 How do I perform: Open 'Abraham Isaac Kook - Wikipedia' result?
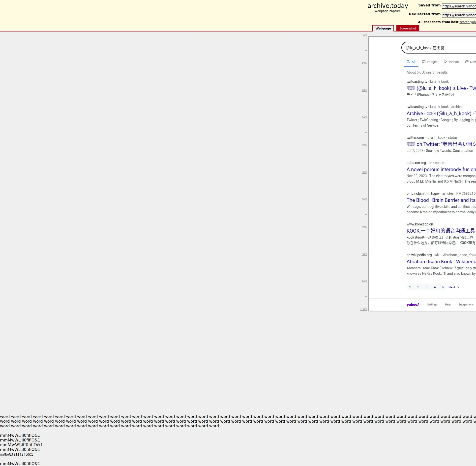tap(441, 262)
